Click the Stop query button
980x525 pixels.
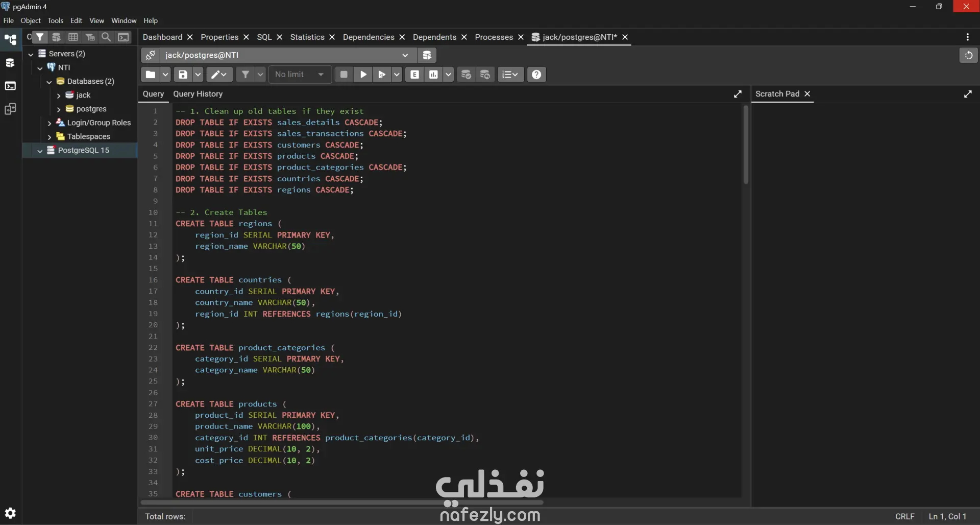point(344,75)
